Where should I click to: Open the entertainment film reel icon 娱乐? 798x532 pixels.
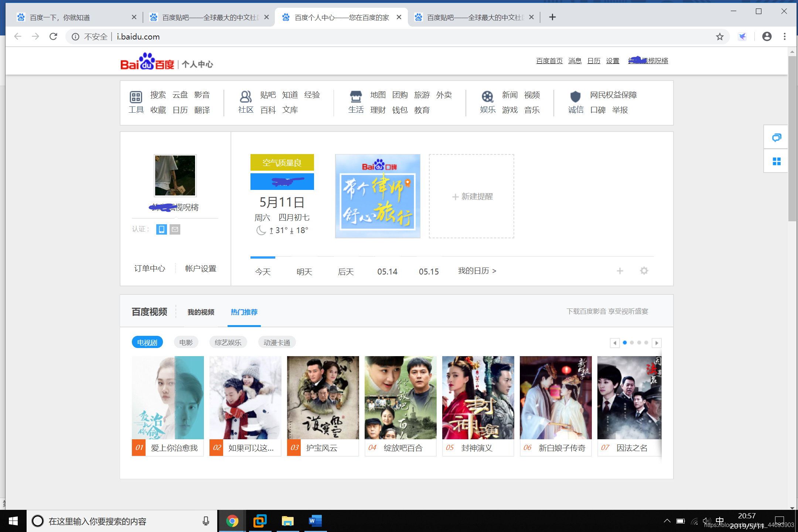tap(487, 97)
